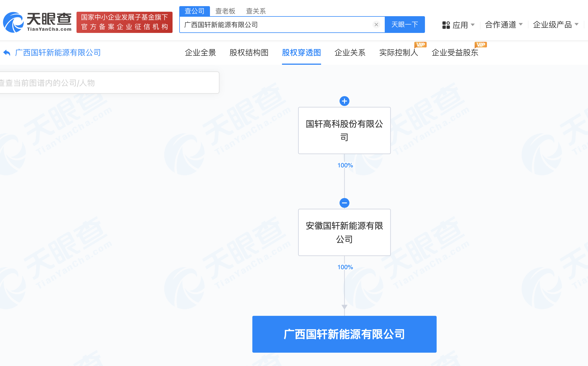Click the back arrow navigation icon
588x366 pixels.
[7, 52]
